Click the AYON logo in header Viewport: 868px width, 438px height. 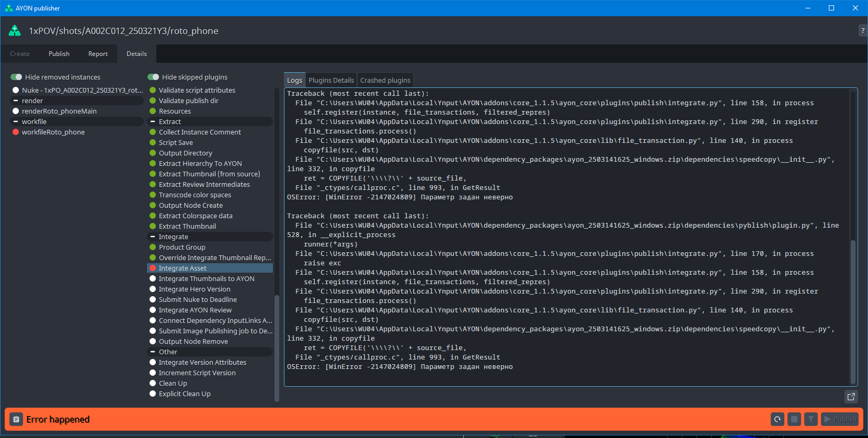[x=15, y=31]
